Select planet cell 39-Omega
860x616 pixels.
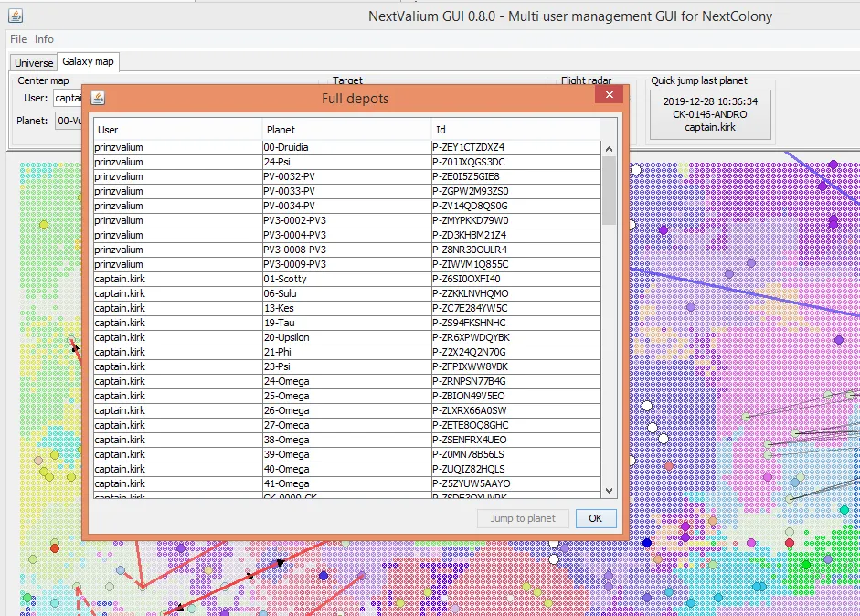[x=346, y=455]
